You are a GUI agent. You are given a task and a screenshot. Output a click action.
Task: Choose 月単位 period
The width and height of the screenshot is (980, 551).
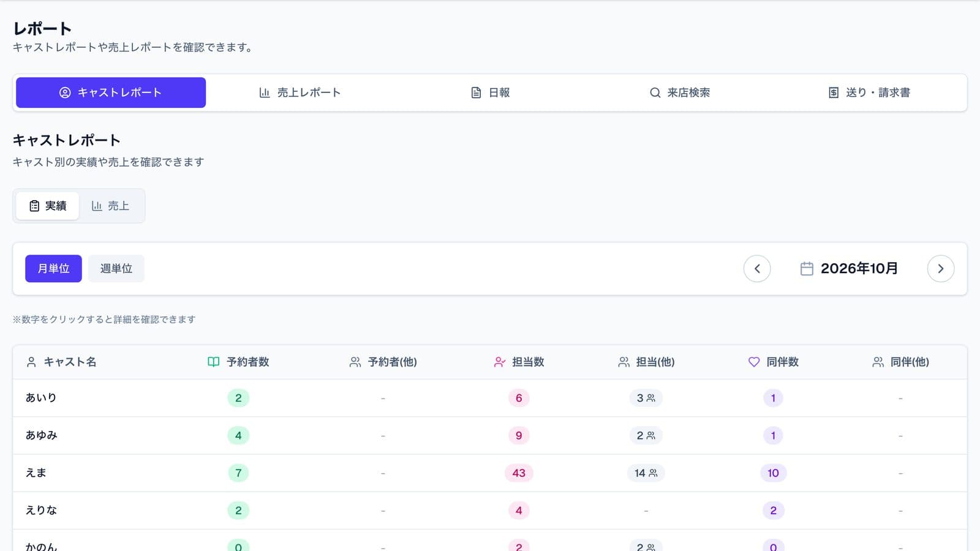tap(53, 269)
